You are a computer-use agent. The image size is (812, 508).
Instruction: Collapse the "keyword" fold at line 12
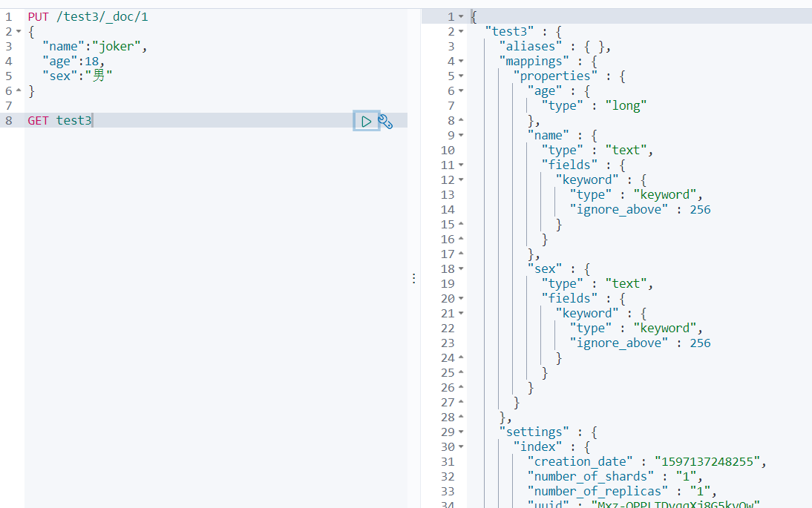pyautogui.click(x=461, y=180)
